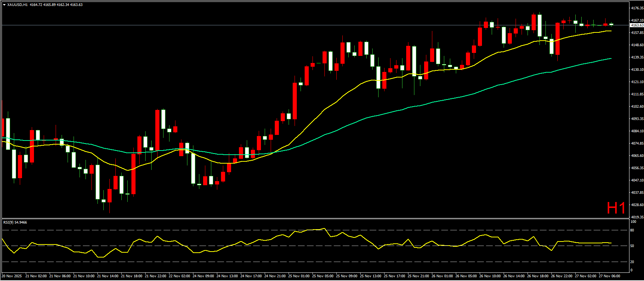Select the 25 Nov 01:00 time label
This screenshot has width=644, height=281.
pos(299,276)
